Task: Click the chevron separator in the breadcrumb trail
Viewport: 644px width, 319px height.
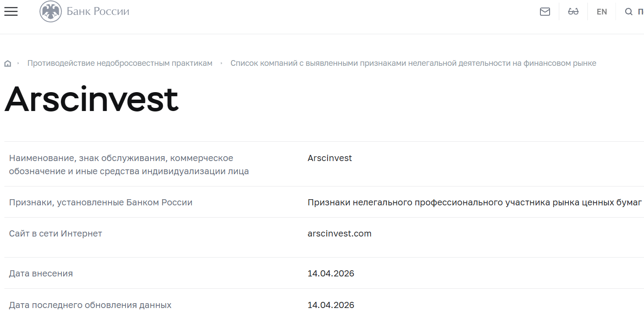Action: (222, 63)
